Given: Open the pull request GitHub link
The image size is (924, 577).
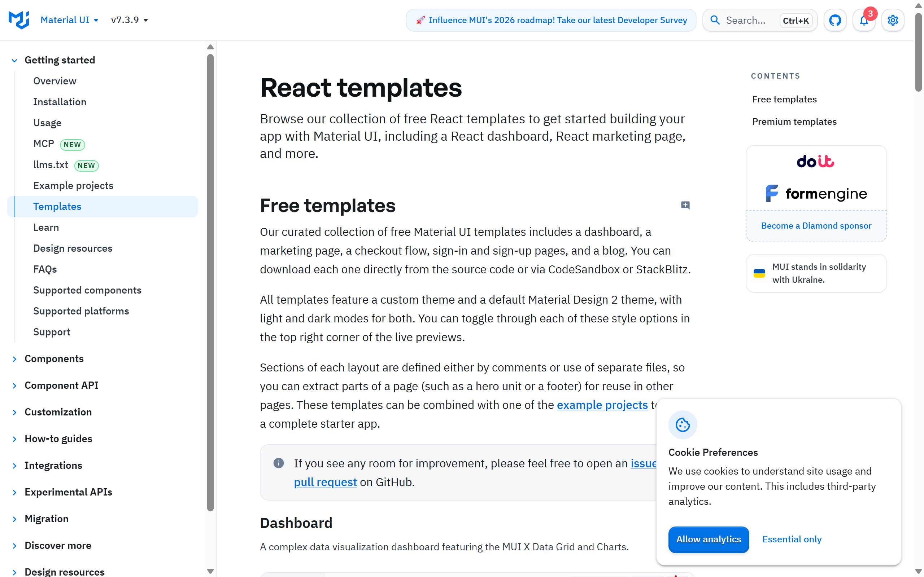Looking at the screenshot, I should coord(325,481).
